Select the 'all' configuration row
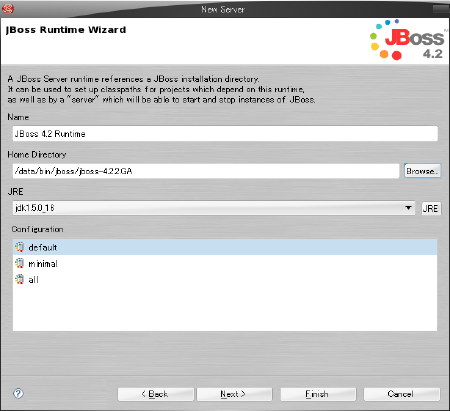Viewport: 450px width, 411px height. pyautogui.click(x=225, y=279)
